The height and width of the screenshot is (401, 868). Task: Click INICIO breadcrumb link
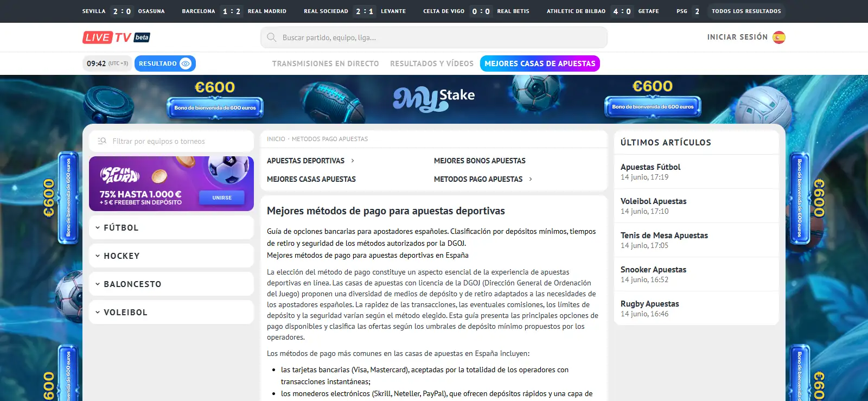pyautogui.click(x=276, y=139)
